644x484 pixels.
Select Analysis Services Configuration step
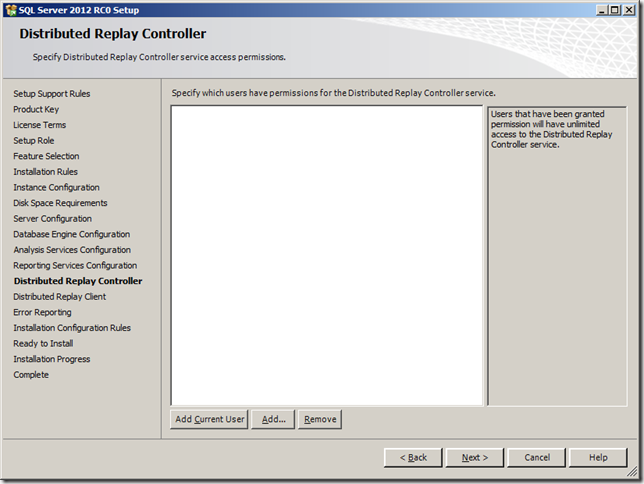tap(72, 250)
